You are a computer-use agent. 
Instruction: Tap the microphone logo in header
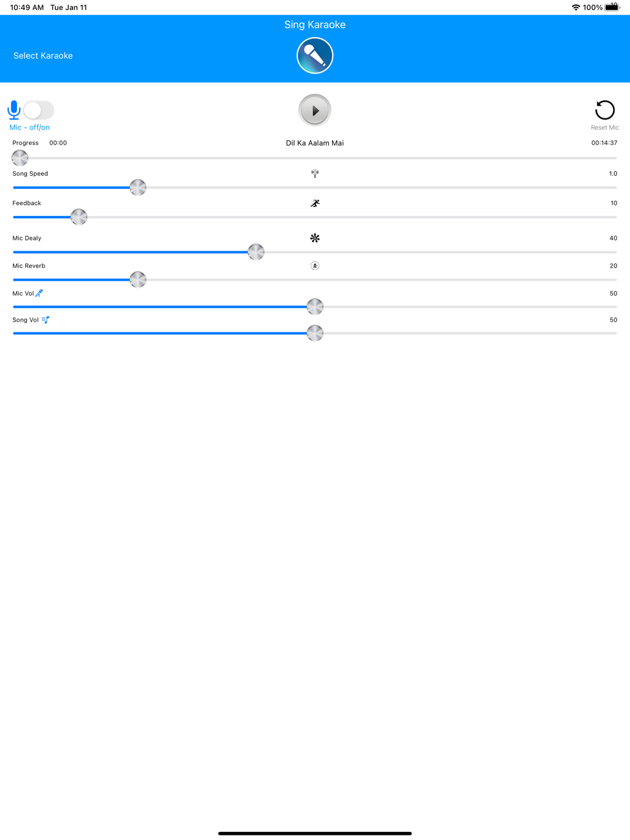[x=315, y=55]
